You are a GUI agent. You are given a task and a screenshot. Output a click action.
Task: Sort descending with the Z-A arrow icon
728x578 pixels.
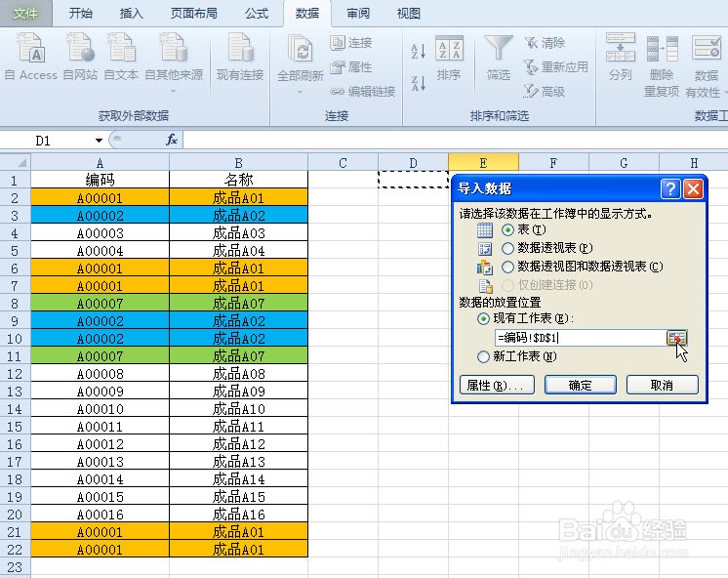pyautogui.click(x=419, y=84)
